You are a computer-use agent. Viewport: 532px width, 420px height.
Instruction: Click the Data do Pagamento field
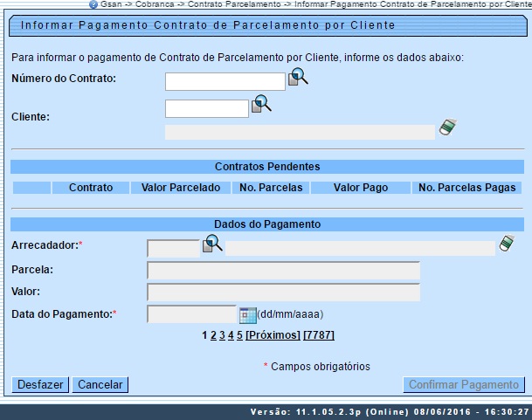191,314
